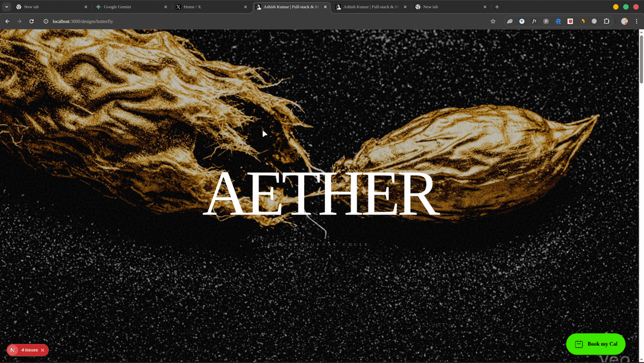644x363 pixels.
Task: Click the Book my Cal button
Action: coord(595,344)
